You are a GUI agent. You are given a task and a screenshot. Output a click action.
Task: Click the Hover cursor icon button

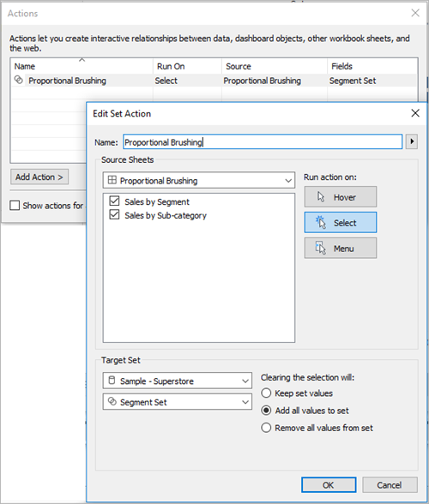point(321,197)
